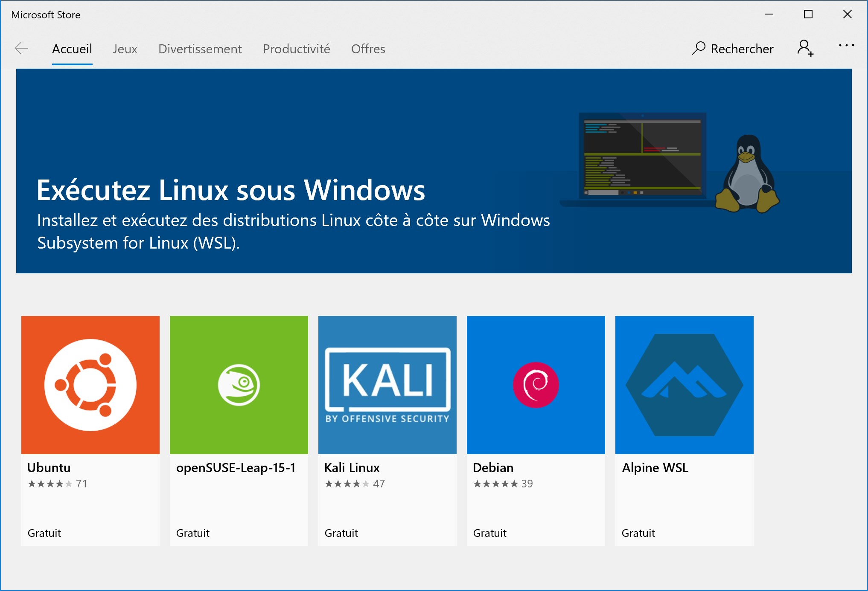
Task: Go back with the back arrow
Action: coord(21,49)
